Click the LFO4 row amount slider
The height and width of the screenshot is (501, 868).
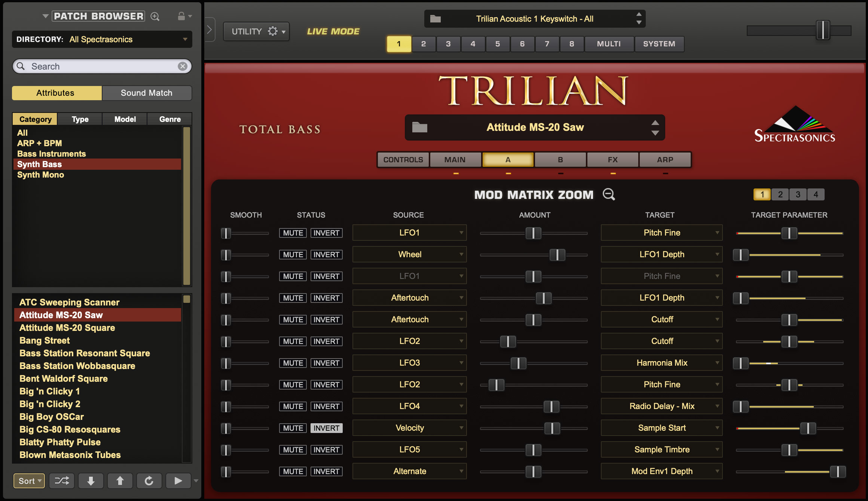coord(551,407)
